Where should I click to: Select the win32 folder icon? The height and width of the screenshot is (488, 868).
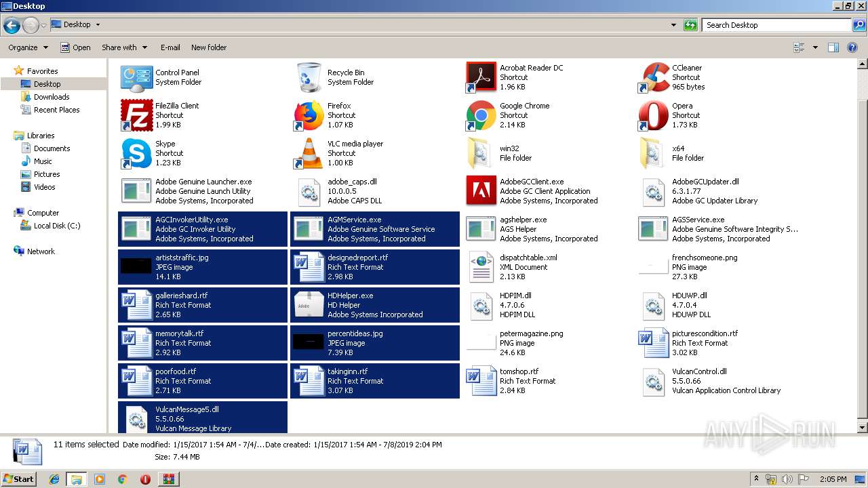[x=481, y=153]
